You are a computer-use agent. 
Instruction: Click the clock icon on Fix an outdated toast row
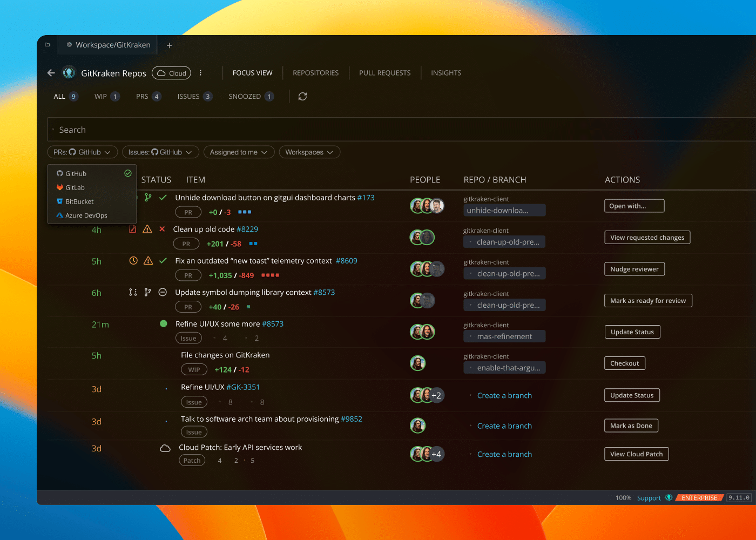(x=133, y=261)
